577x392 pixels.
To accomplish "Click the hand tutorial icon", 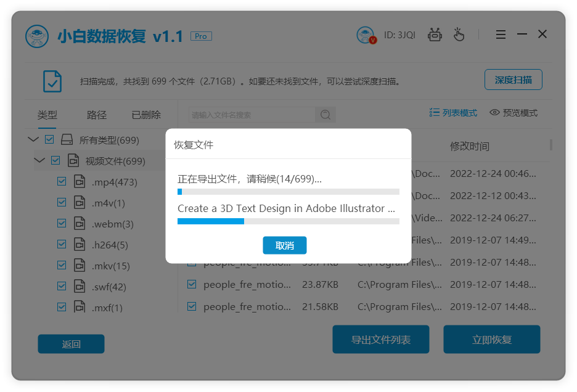I will (x=459, y=35).
